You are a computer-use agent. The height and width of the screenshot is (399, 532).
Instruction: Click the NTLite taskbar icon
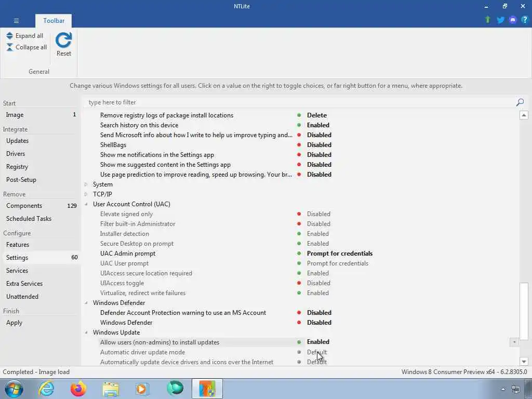tap(207, 389)
